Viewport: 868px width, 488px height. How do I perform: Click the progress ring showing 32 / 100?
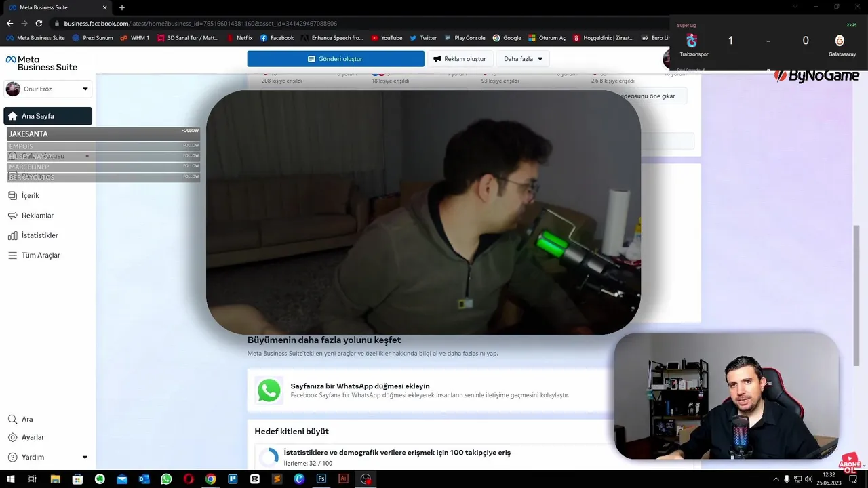pos(269,457)
